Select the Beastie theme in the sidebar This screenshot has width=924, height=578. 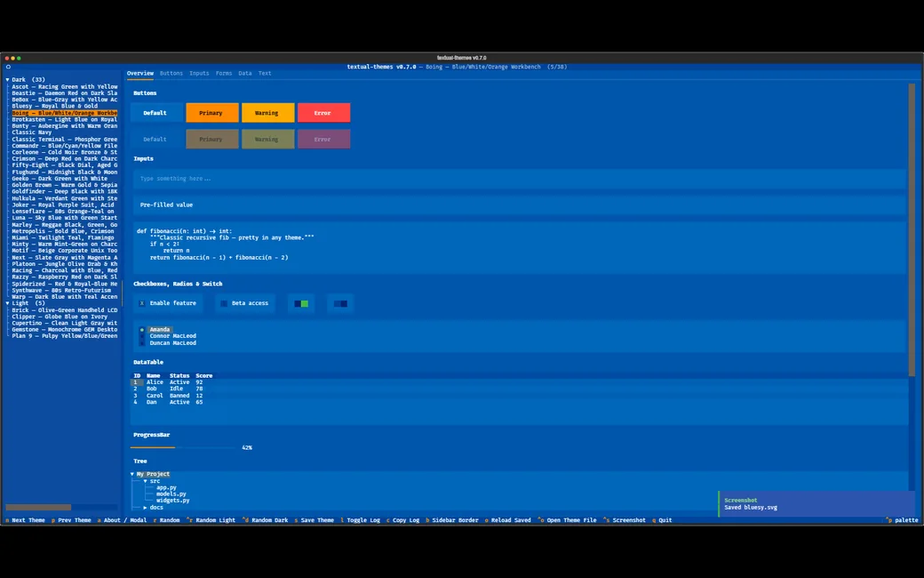[64, 93]
